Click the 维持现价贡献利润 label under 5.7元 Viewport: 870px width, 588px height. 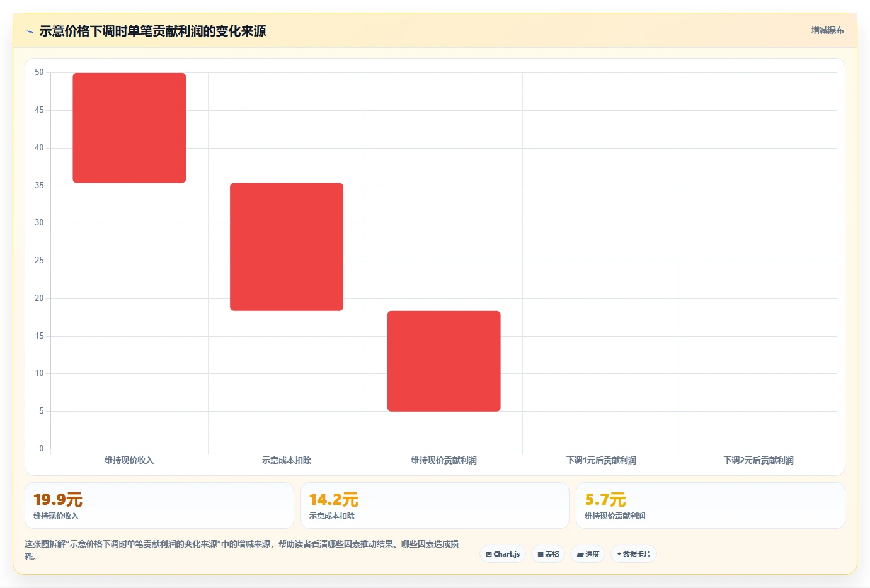coord(615,516)
